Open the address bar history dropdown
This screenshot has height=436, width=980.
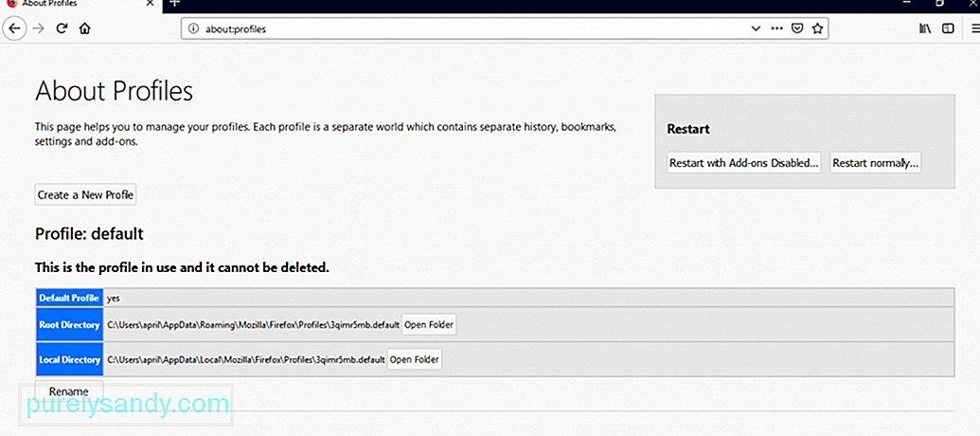click(755, 28)
